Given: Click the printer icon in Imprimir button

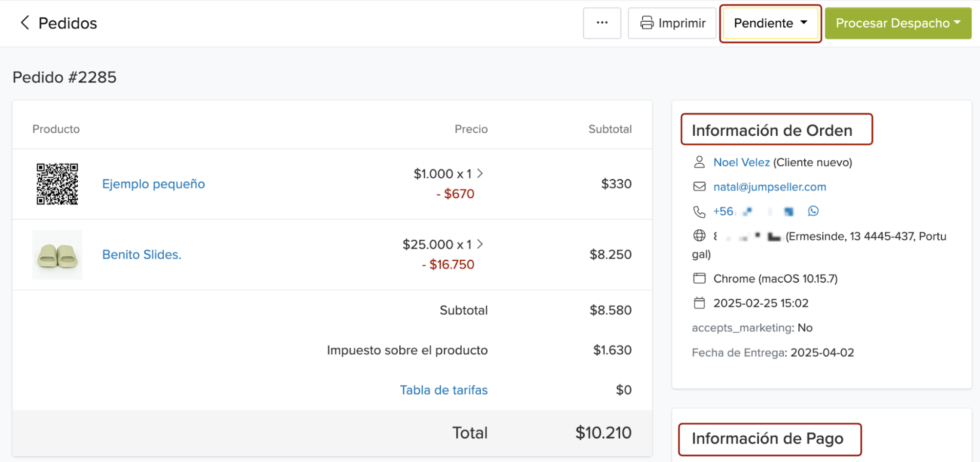Looking at the screenshot, I should (647, 23).
